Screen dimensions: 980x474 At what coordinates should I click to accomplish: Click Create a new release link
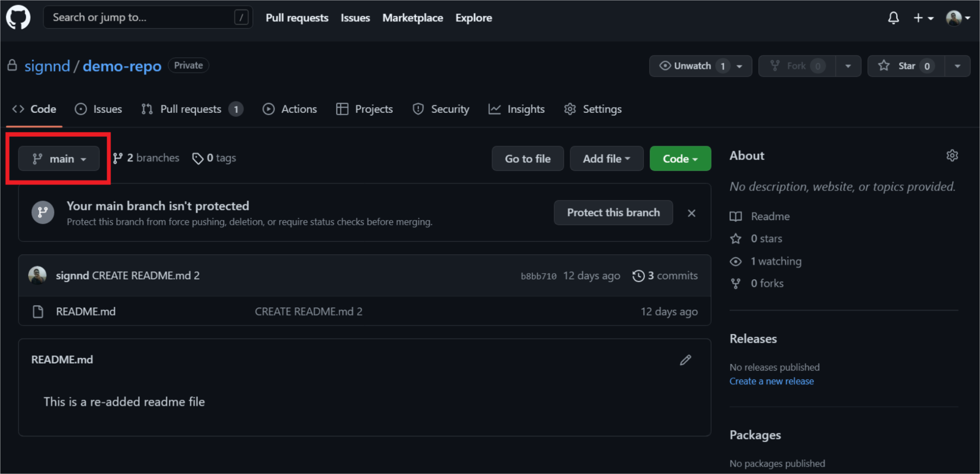(771, 381)
